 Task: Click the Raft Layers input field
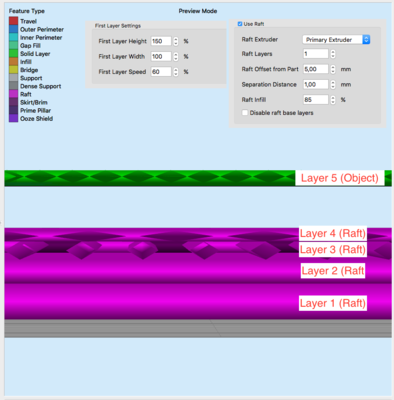pos(316,54)
